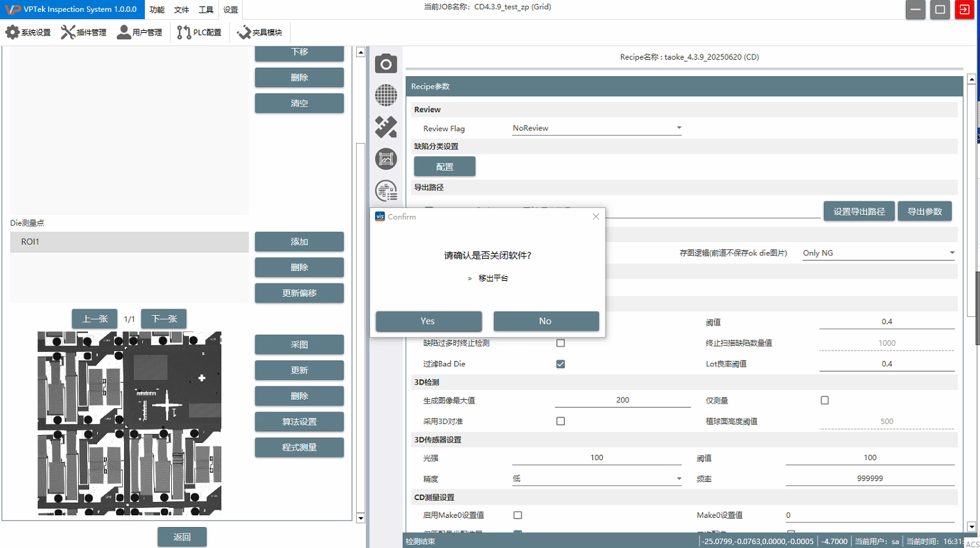Click the 光强 value input field
Screen dimensions: 980x548
pyautogui.click(x=596, y=457)
